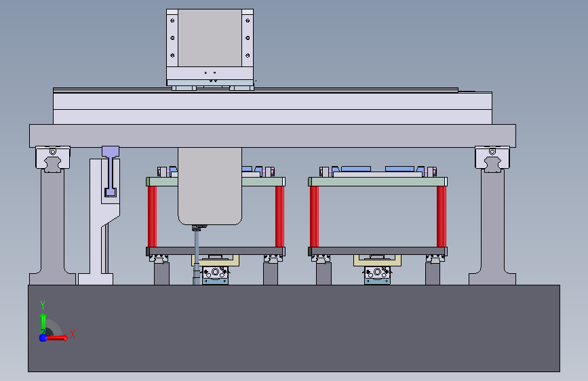Select the right fixture's left red pillar
Screen dimensions: 588x381
314,216
